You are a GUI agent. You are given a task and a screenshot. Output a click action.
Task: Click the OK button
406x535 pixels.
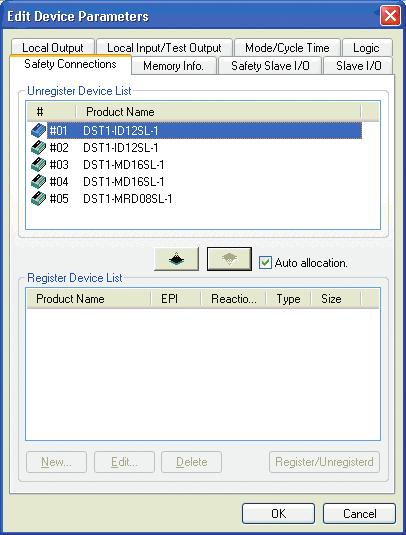tap(278, 514)
